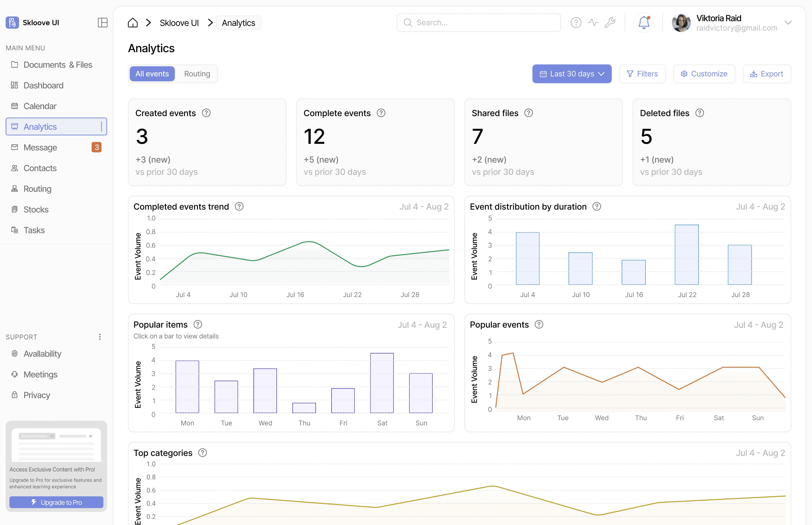Expand the Viktoria Raid account chevron
This screenshot has width=812, height=525.
(x=788, y=22)
